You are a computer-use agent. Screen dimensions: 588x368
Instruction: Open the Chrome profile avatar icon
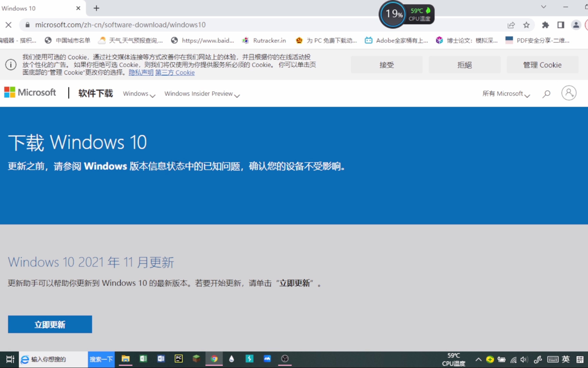pyautogui.click(x=576, y=25)
